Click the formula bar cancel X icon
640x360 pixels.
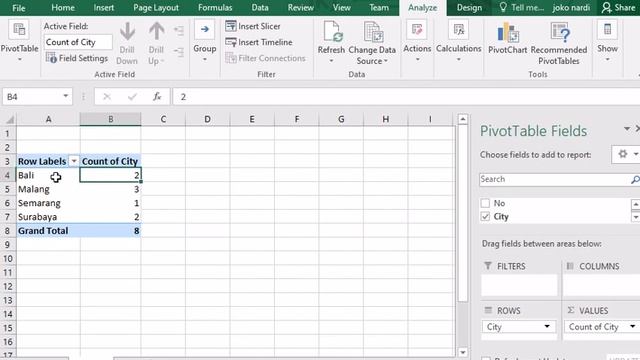tap(107, 97)
